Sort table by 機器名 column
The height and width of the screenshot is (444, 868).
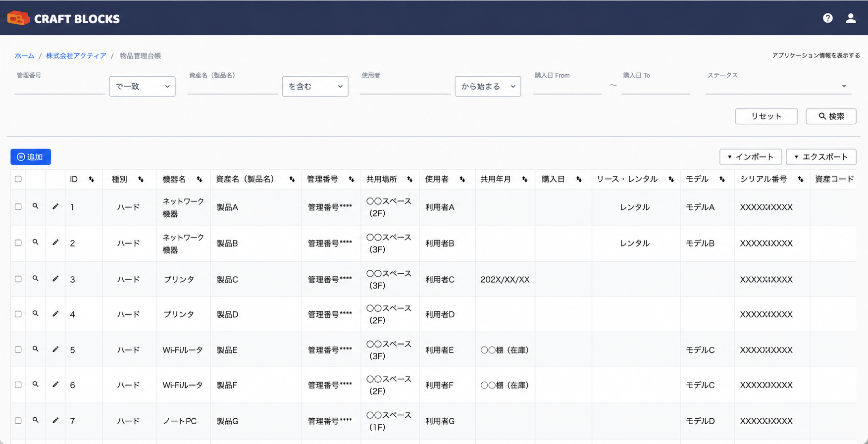click(200, 179)
